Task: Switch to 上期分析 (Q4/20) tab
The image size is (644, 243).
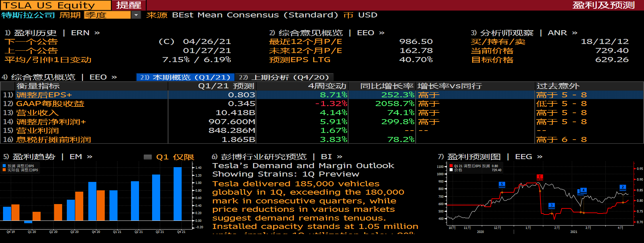Action: [284, 77]
